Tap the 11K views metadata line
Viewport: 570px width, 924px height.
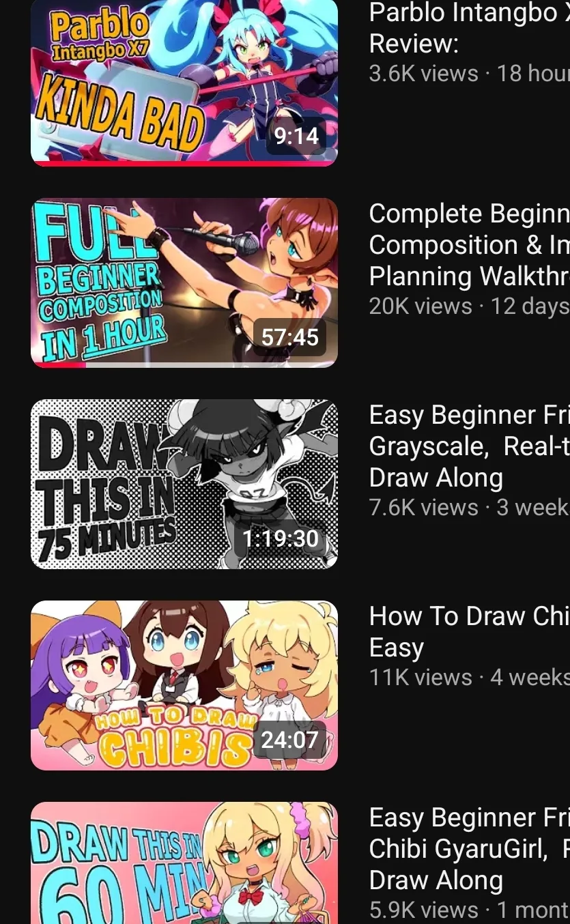coord(470,677)
